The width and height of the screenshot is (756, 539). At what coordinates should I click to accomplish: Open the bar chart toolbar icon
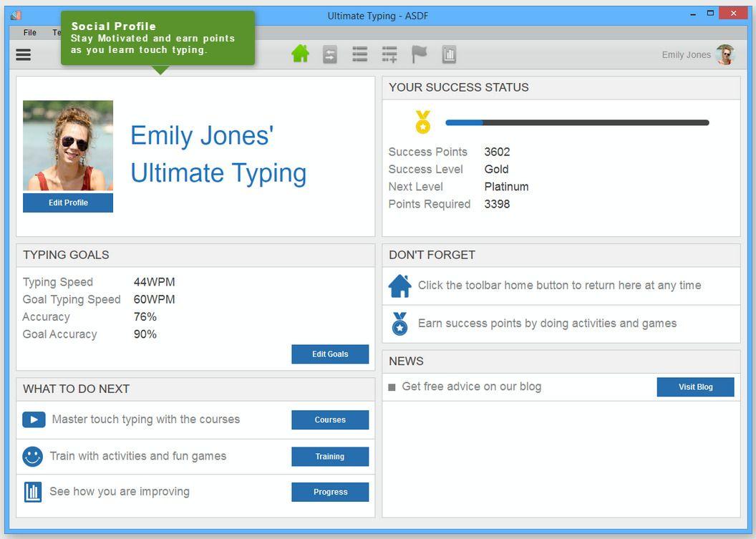coord(449,54)
